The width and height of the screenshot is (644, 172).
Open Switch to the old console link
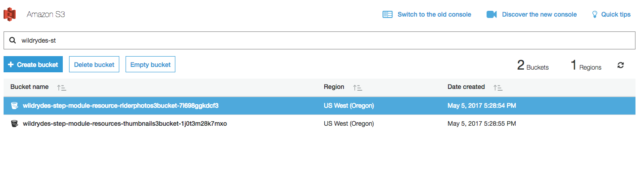[x=434, y=14]
